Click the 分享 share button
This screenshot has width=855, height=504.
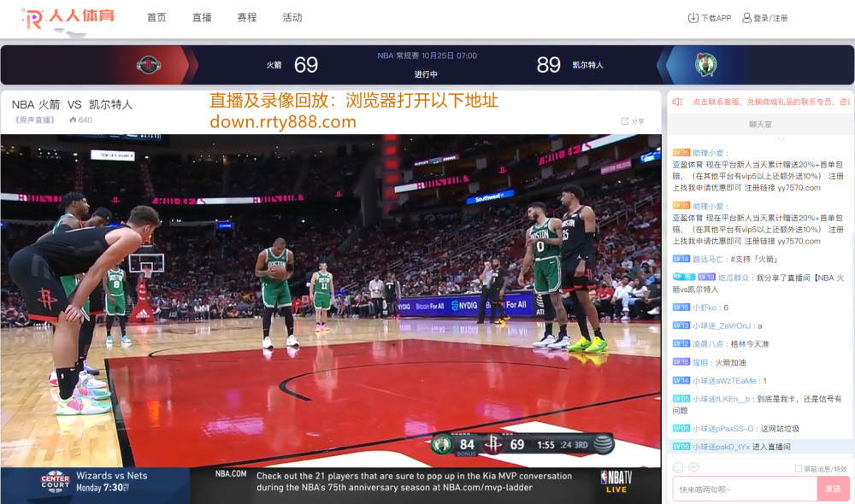click(x=633, y=121)
